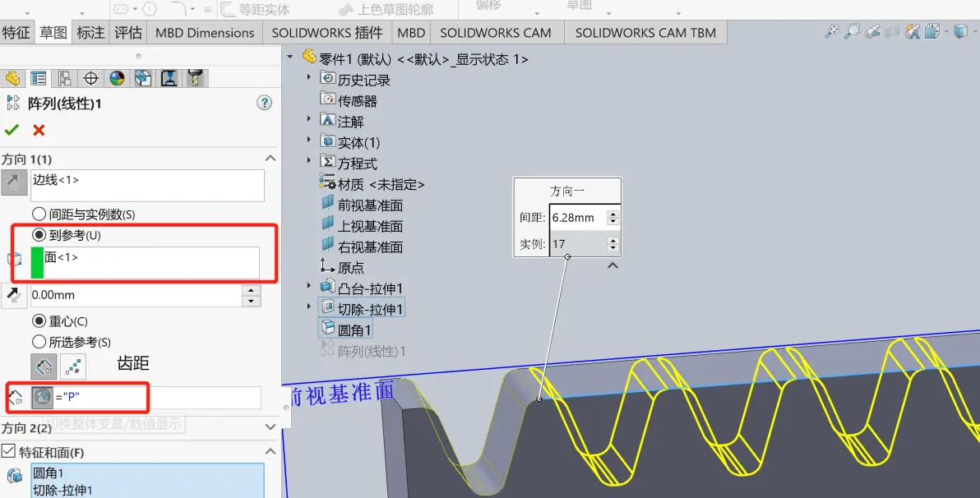Image resolution: width=980 pixels, height=498 pixels.
Task: Open the SOLIDWORKS CAM tab
Action: (496, 33)
